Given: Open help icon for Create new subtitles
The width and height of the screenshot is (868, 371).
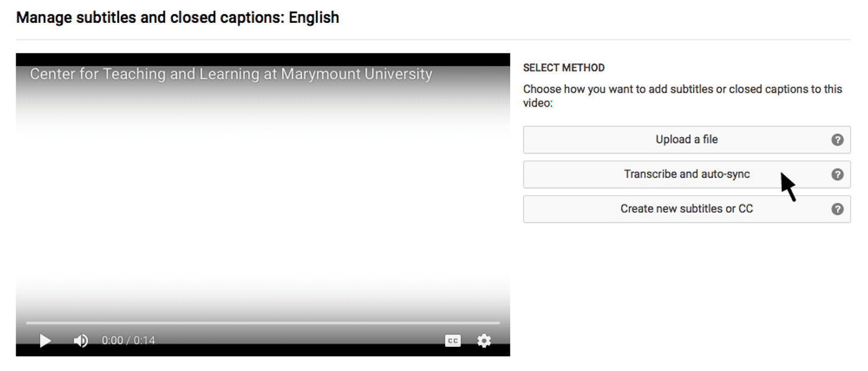Looking at the screenshot, I should 837,209.
